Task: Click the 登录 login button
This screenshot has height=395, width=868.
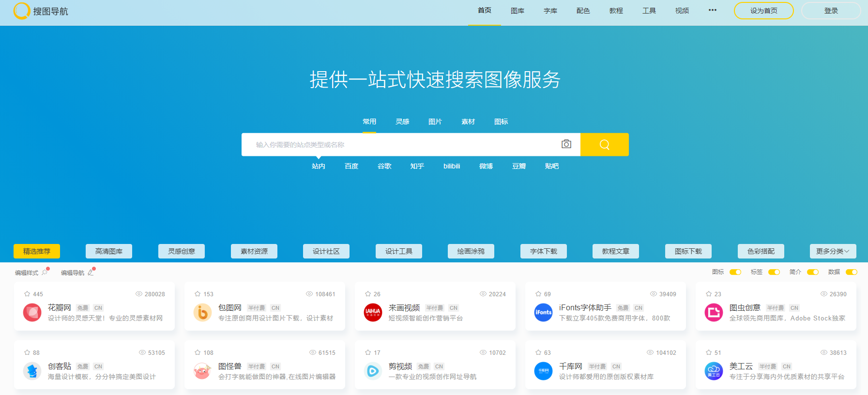Action: point(831,11)
